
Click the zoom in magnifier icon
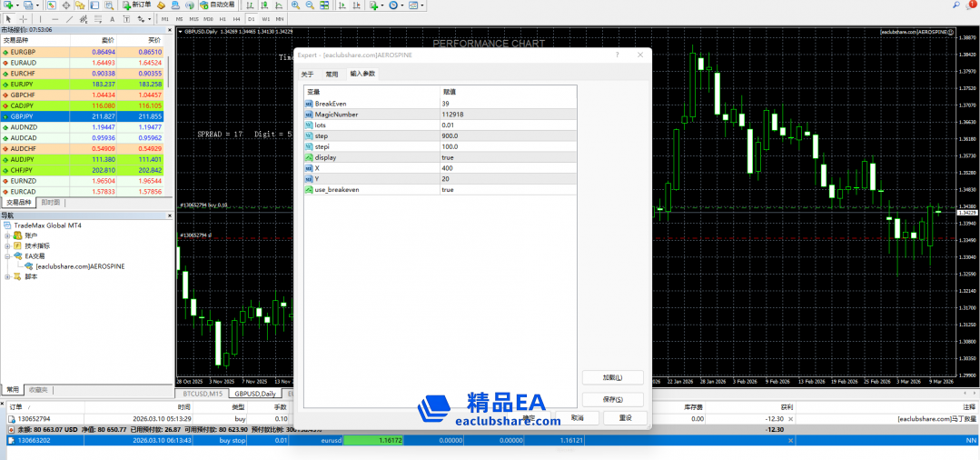(295, 5)
